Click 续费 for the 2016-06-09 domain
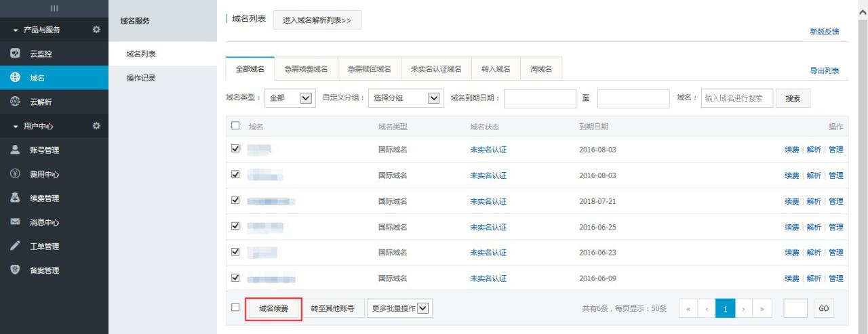Image resolution: width=868 pixels, height=334 pixels. pyautogui.click(x=792, y=278)
